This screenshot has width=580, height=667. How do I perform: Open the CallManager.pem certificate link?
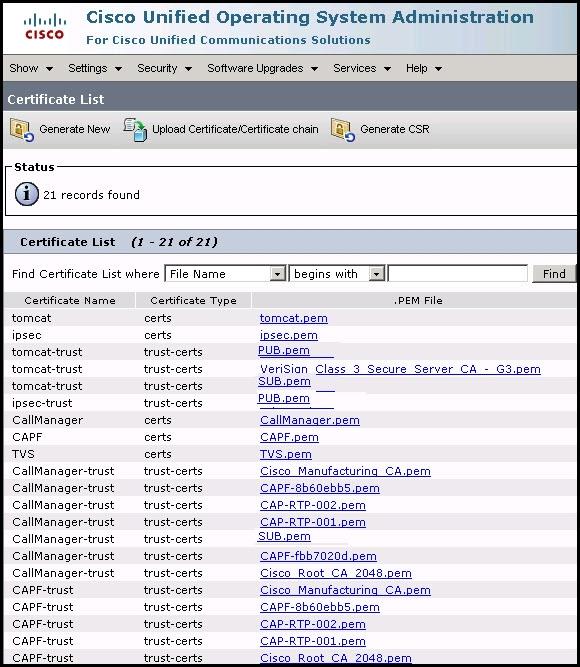310,420
